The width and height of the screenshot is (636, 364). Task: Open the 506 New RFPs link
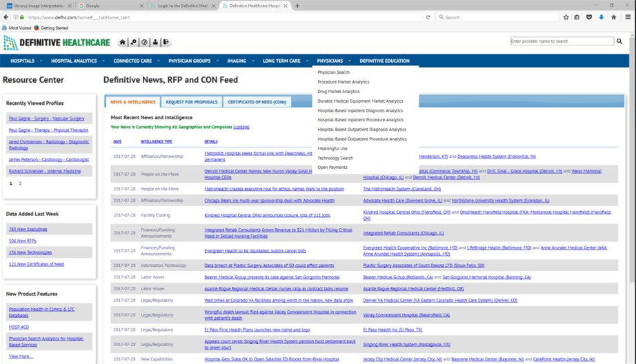[x=22, y=241]
